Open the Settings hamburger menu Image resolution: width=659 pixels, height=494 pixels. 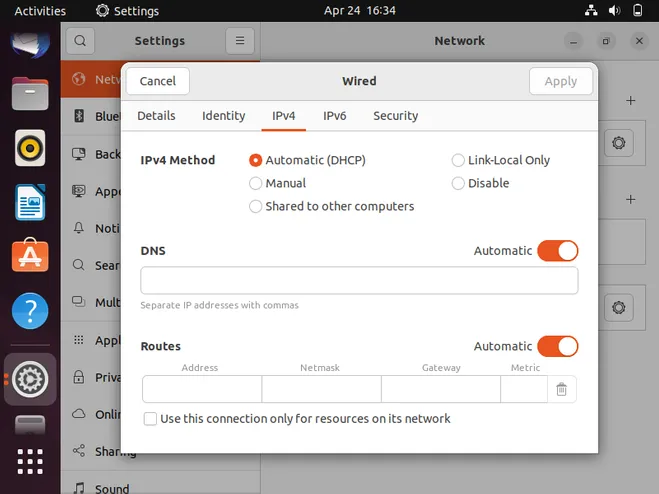click(x=238, y=41)
